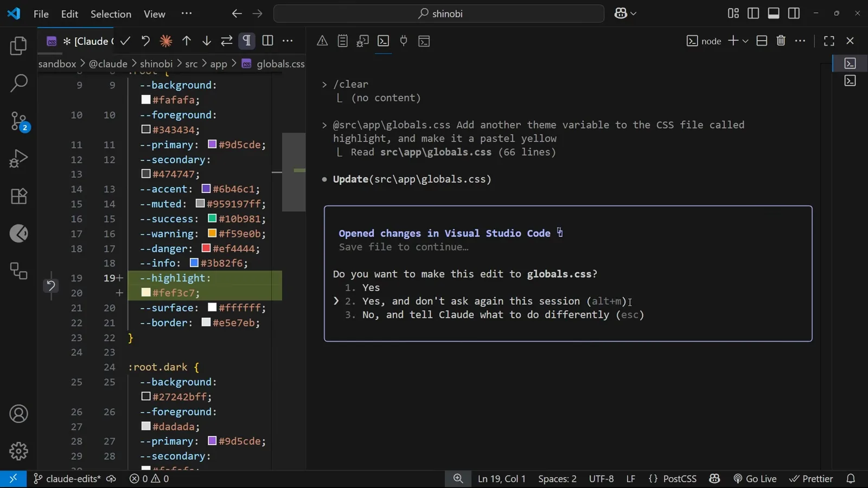Image resolution: width=868 pixels, height=488 pixels.
Task: Switch to the Debug Console panel icon
Action: (x=363, y=41)
